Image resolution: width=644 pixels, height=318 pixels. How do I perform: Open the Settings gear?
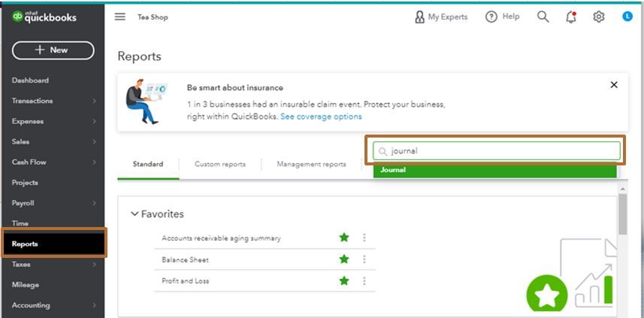click(599, 17)
